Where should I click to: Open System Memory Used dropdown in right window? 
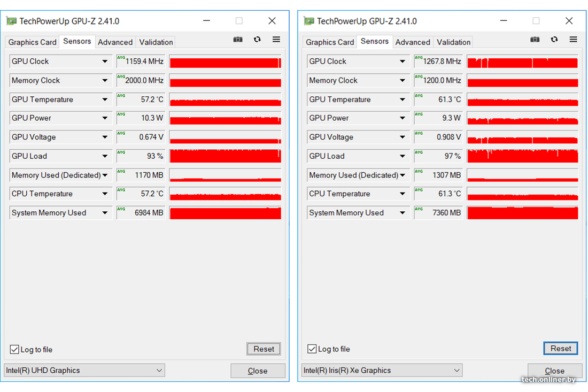358,213
